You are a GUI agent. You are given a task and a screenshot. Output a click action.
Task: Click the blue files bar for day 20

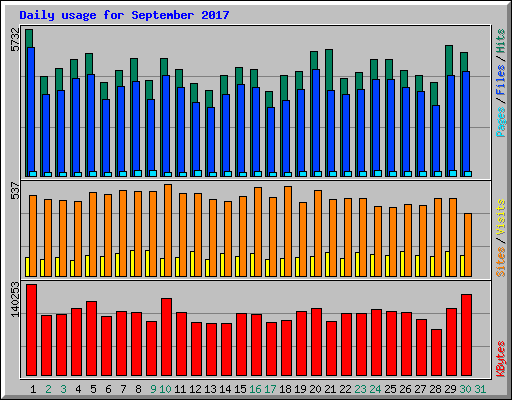tap(316, 123)
